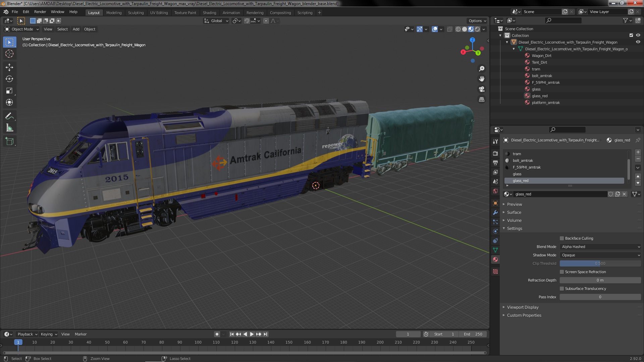Enable Subsurface Translucency checkbox
Viewport: 644px width, 362px height.
tap(562, 289)
